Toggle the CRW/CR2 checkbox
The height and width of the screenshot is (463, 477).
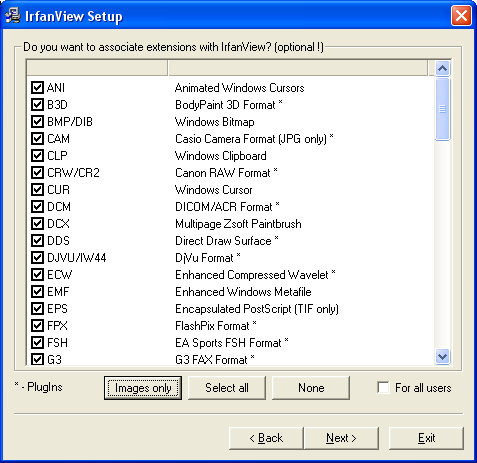(37, 173)
